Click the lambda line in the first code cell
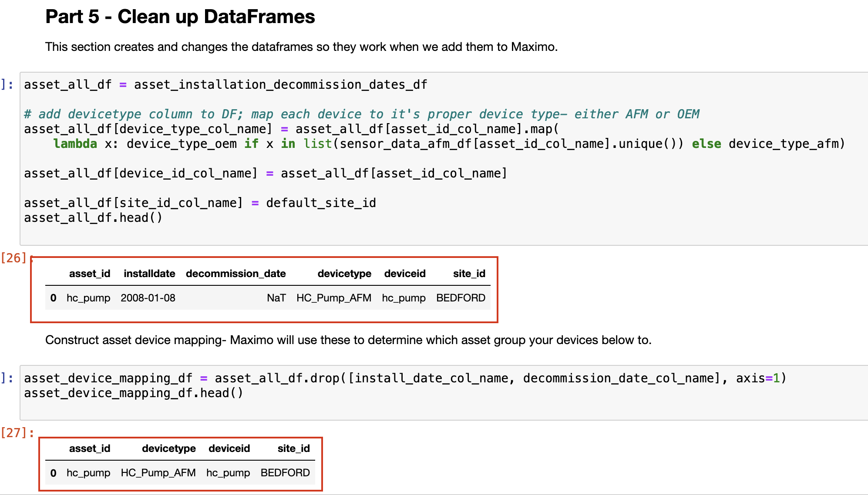The width and height of the screenshot is (868, 495). pyautogui.click(x=449, y=144)
